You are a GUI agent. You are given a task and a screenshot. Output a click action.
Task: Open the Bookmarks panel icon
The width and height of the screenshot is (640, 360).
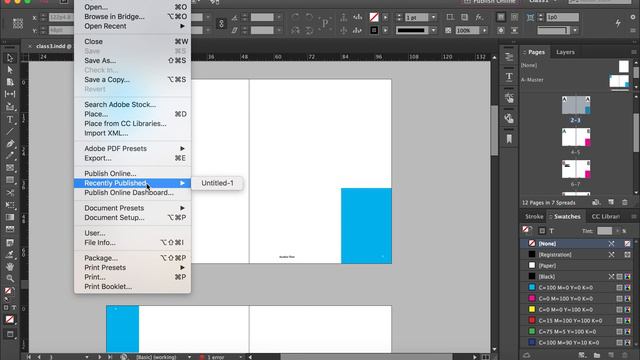[509, 139]
